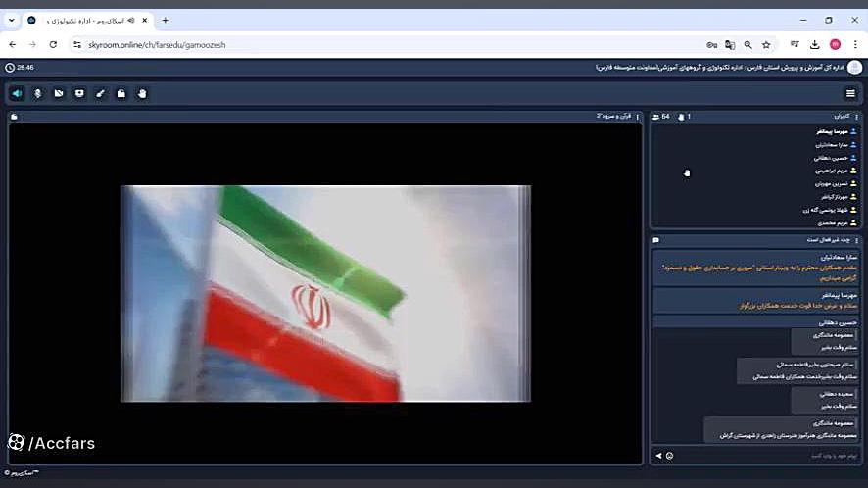Open the Chrome tab search dropdown

coord(12,21)
